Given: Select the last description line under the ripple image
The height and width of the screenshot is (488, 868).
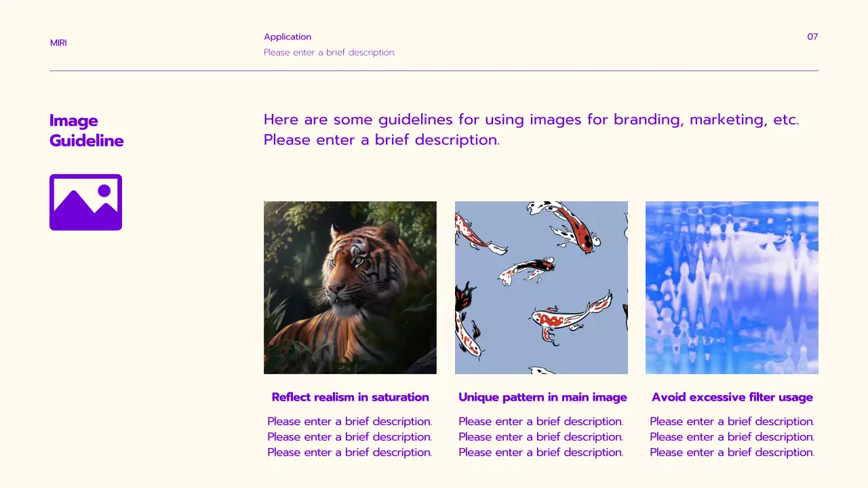Looking at the screenshot, I should [x=732, y=452].
